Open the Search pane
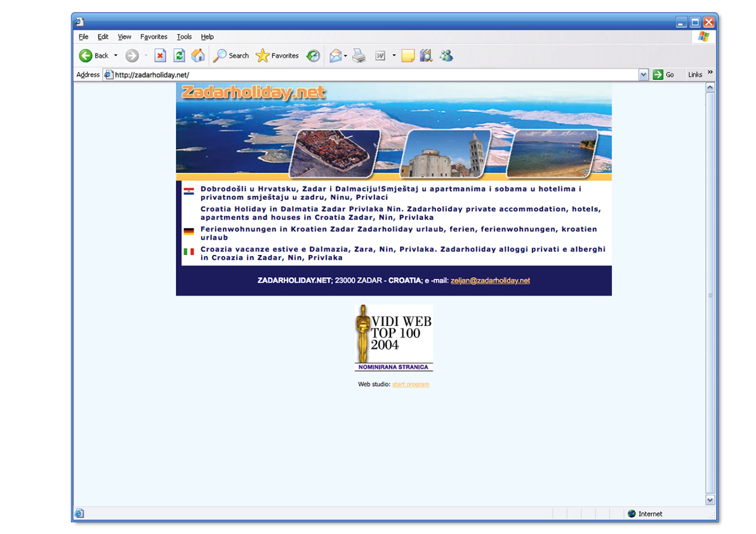The image size is (756, 534). click(231, 56)
